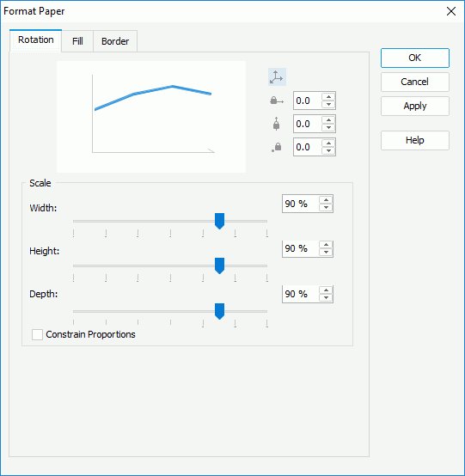Image resolution: width=465 pixels, height=476 pixels.
Task: Click the Depth 90 % input field
Action: coord(300,294)
